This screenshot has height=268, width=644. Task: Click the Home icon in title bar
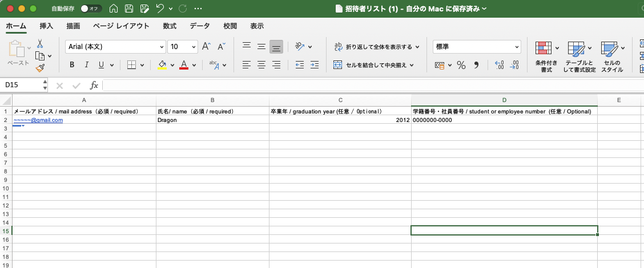coord(114,9)
